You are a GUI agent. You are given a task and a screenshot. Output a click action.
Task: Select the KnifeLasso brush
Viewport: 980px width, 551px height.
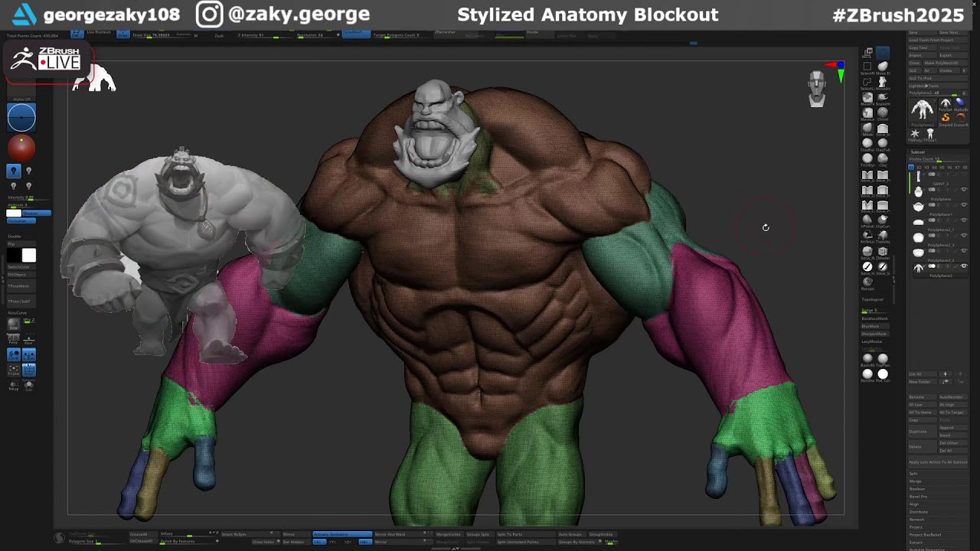tap(867, 235)
